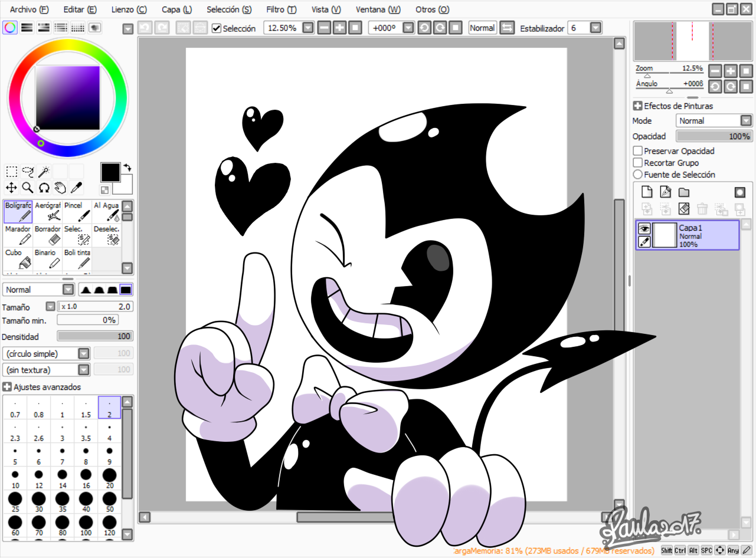The height and width of the screenshot is (558, 756).
Task: Select brush size 20 preset
Action: click(109, 478)
